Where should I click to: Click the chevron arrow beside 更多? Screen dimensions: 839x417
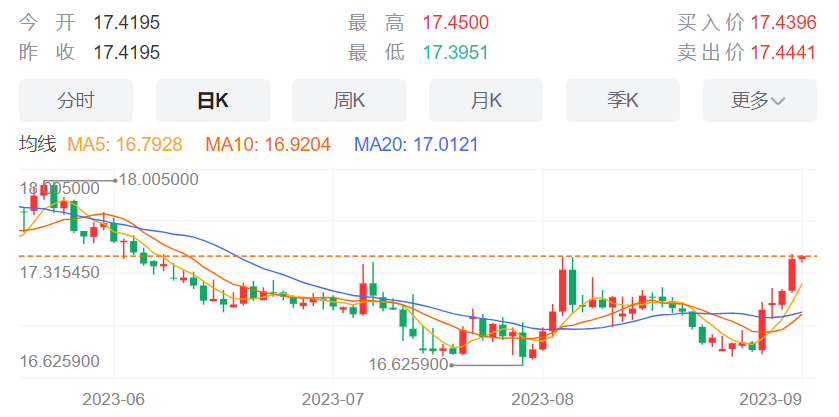(x=779, y=101)
